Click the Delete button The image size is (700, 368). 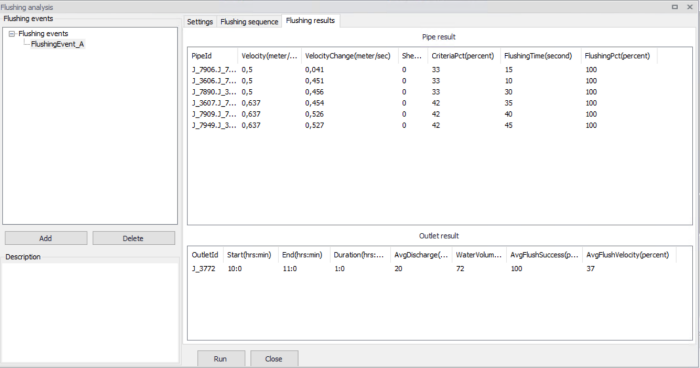[133, 238]
